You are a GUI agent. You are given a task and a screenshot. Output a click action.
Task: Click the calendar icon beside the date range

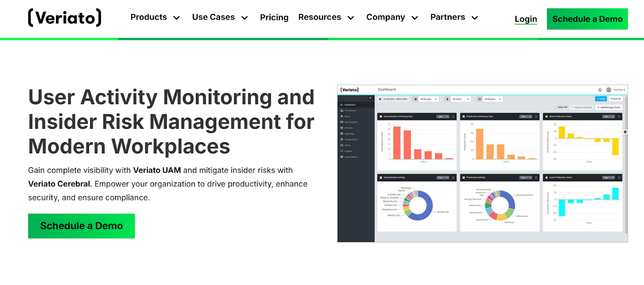(380, 99)
